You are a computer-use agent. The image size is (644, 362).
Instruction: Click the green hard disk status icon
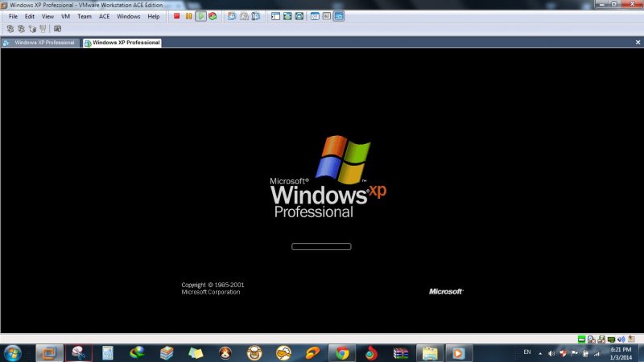point(581,339)
